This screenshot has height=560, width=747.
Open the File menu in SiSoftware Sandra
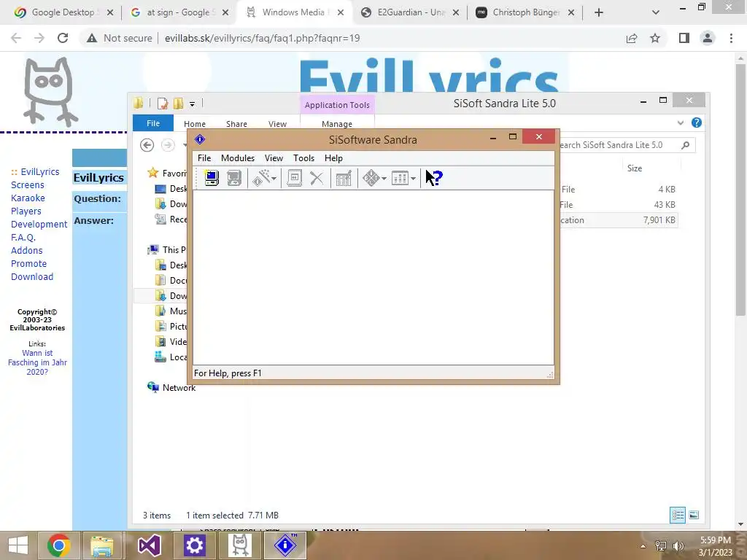click(x=204, y=158)
